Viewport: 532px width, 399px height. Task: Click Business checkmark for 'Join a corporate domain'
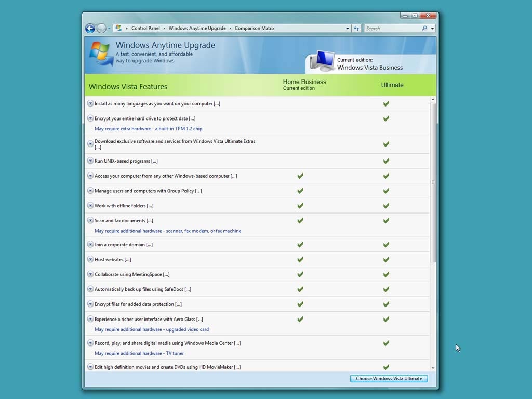click(x=300, y=245)
